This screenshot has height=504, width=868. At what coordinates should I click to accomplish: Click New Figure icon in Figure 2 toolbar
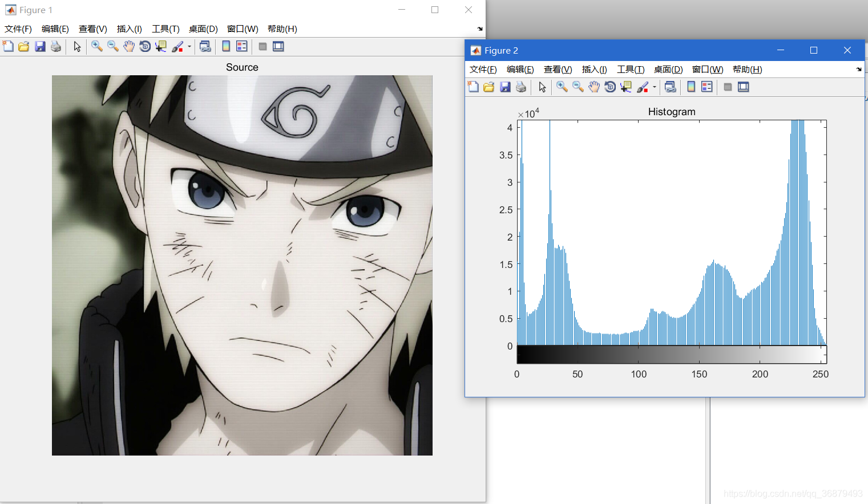coord(473,87)
